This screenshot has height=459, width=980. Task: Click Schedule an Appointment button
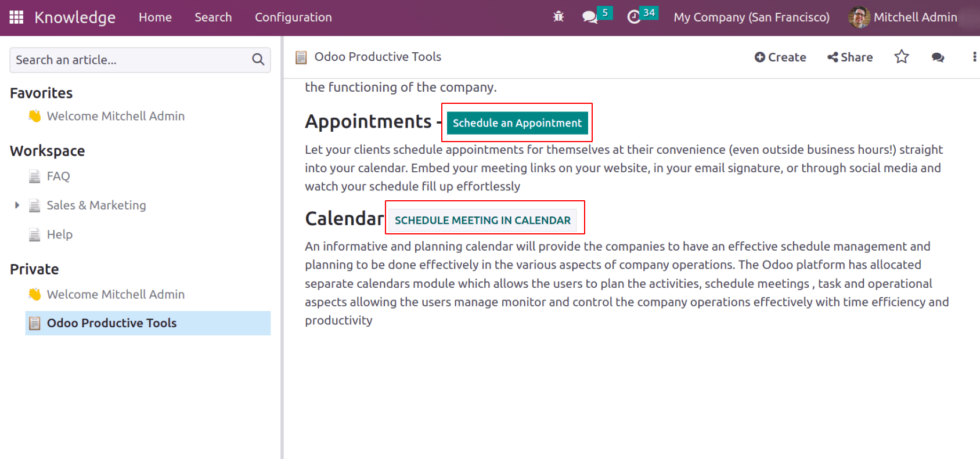(x=517, y=123)
